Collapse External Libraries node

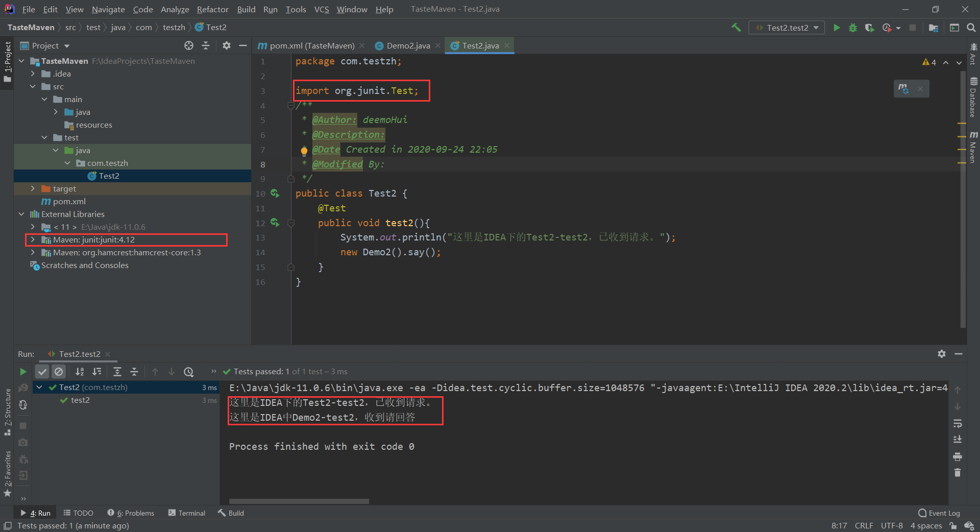click(x=22, y=214)
